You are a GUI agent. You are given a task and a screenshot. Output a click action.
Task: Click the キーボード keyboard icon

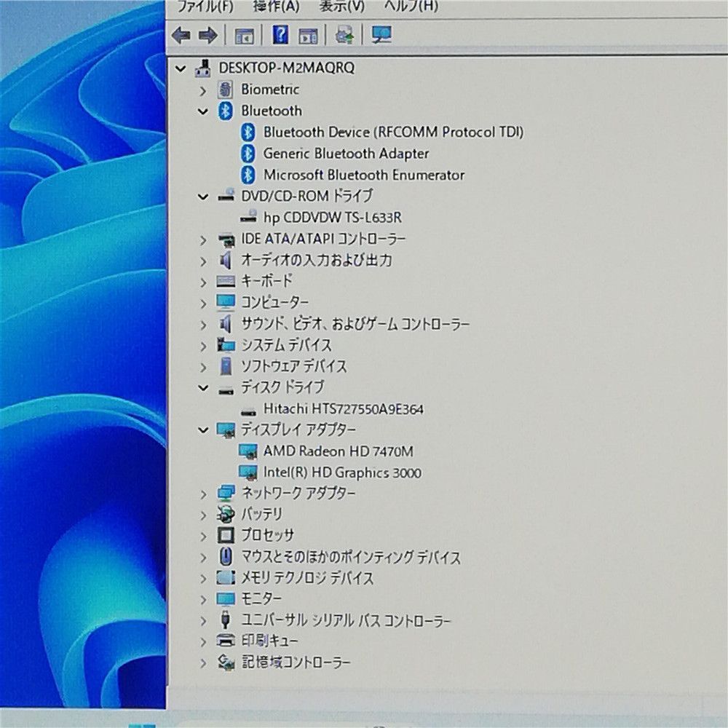(x=226, y=281)
